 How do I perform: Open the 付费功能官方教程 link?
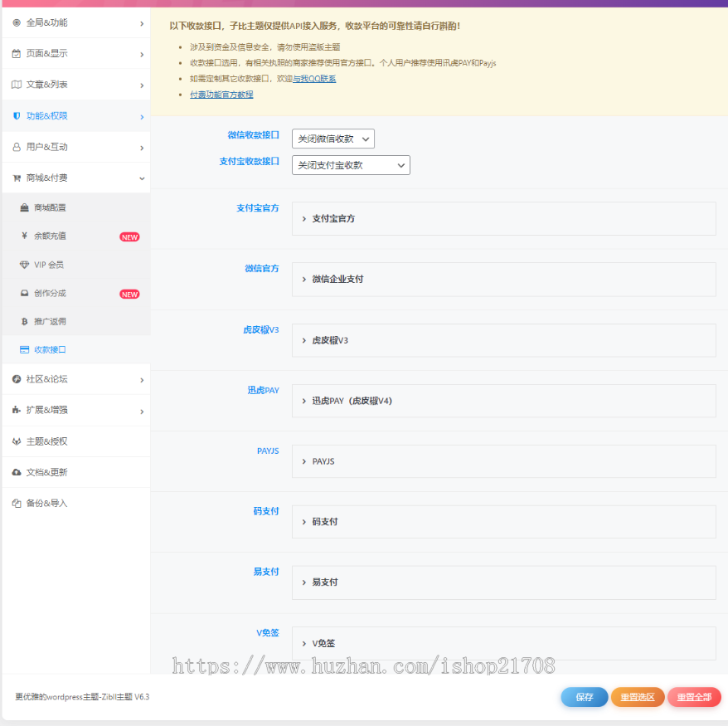click(221, 95)
